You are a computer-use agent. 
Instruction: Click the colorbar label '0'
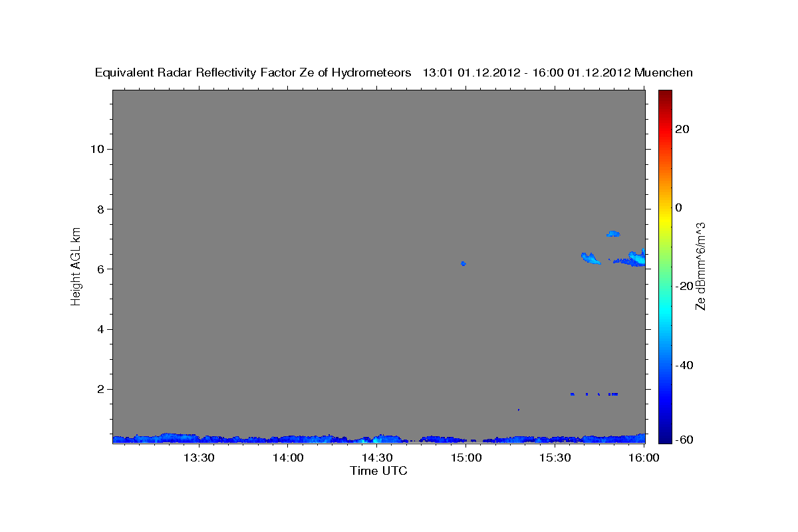click(x=679, y=207)
